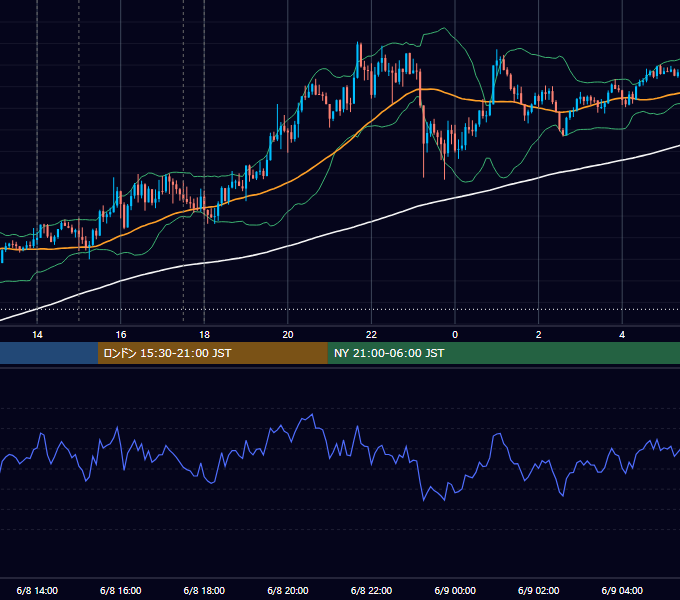Click the hour label 0 on price chart axis
Screen dimensions: 680x600
coord(455,335)
